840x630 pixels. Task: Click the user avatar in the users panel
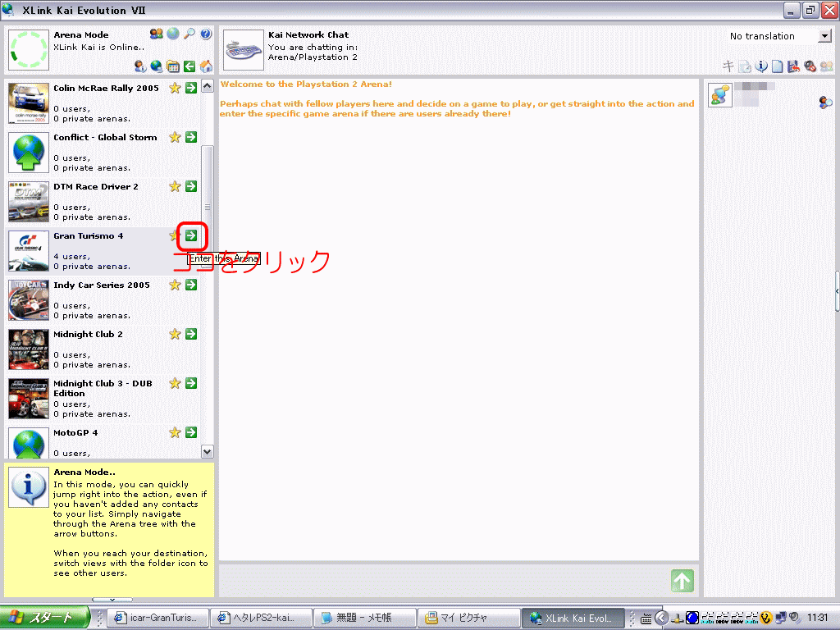pyautogui.click(x=720, y=95)
